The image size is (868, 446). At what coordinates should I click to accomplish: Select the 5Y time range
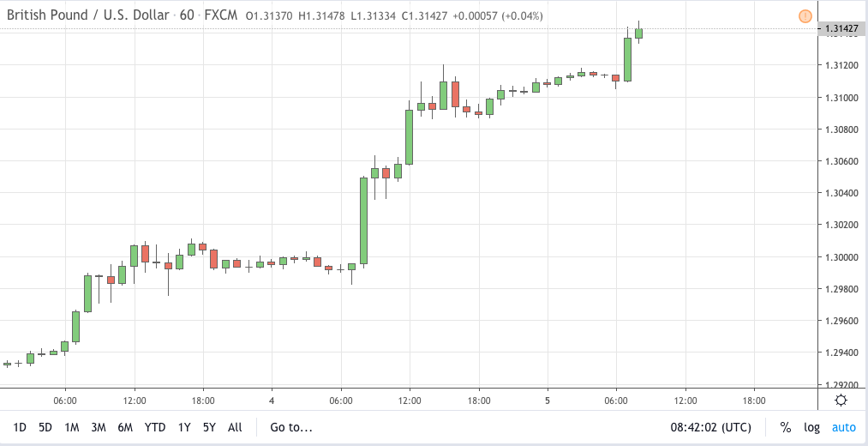pos(209,427)
